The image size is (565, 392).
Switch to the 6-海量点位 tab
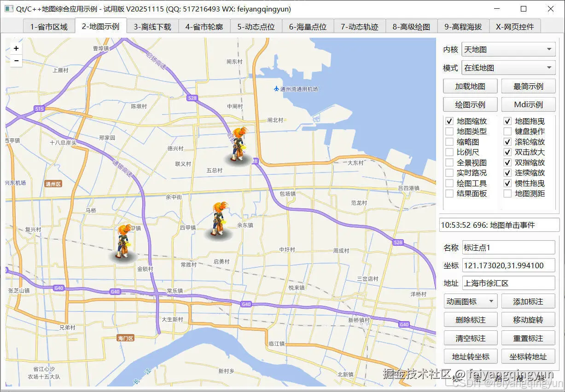click(308, 27)
